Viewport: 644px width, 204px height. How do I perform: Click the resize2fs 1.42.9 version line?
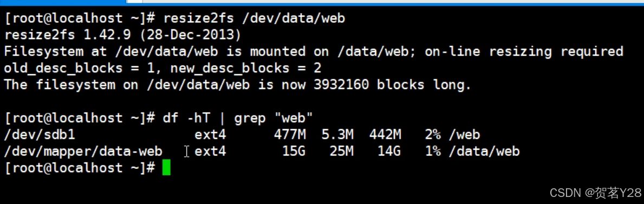pyautogui.click(x=123, y=35)
